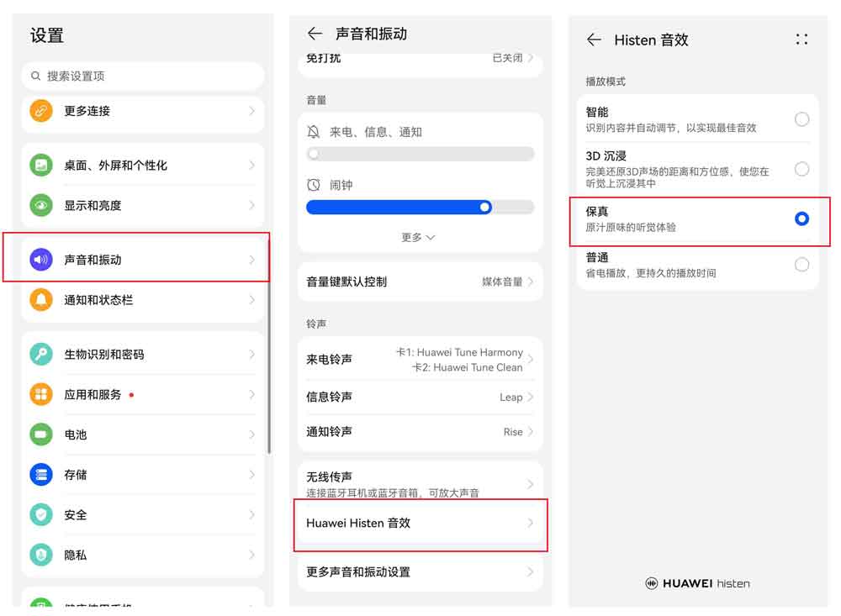Image resolution: width=841 pixels, height=616 pixels.
Task: Select the 保真 playback mode radio button
Action: pos(801,218)
